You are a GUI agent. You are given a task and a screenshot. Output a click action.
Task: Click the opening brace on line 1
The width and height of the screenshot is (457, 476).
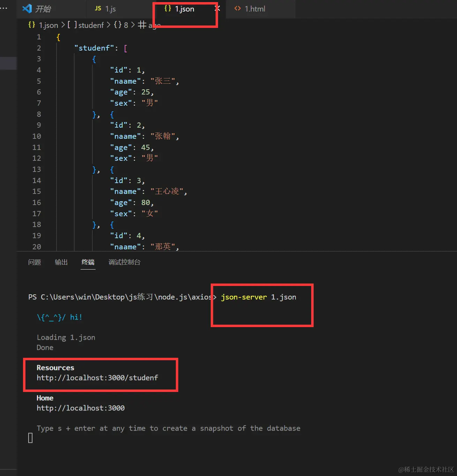point(58,37)
